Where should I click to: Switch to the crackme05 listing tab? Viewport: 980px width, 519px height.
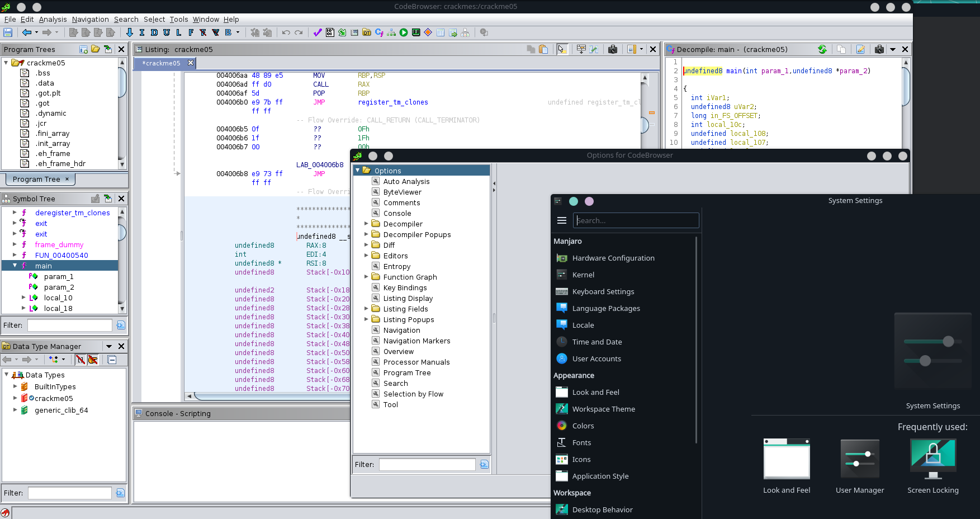161,63
